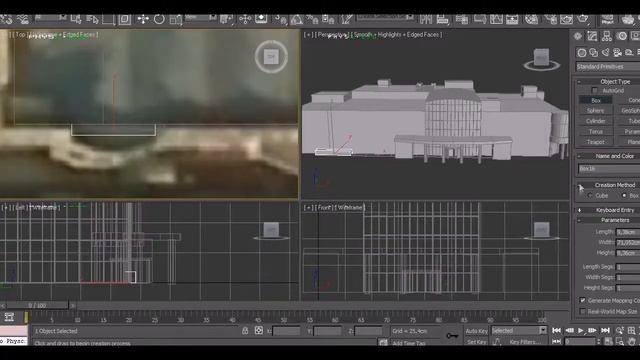Click the Align tool icon
This screenshot has height=360, width=640.
(x=442, y=19)
